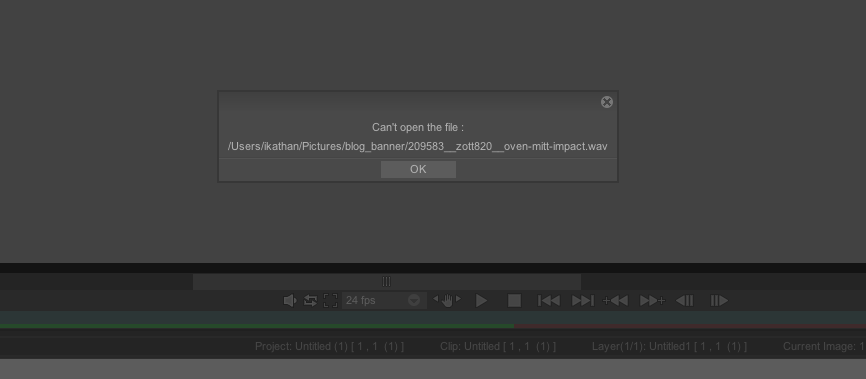Open the 24 fps dropdown
Screen dimensions: 866x379
[x=384, y=301]
